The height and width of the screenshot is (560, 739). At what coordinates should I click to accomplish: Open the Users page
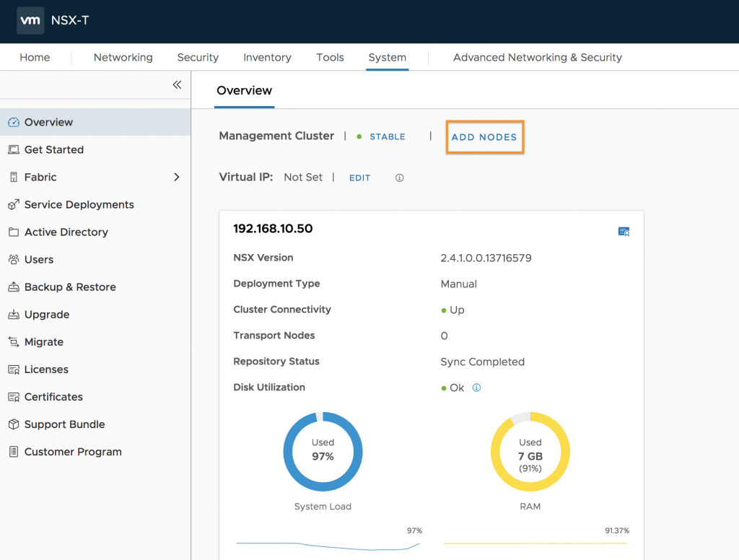coord(95,259)
